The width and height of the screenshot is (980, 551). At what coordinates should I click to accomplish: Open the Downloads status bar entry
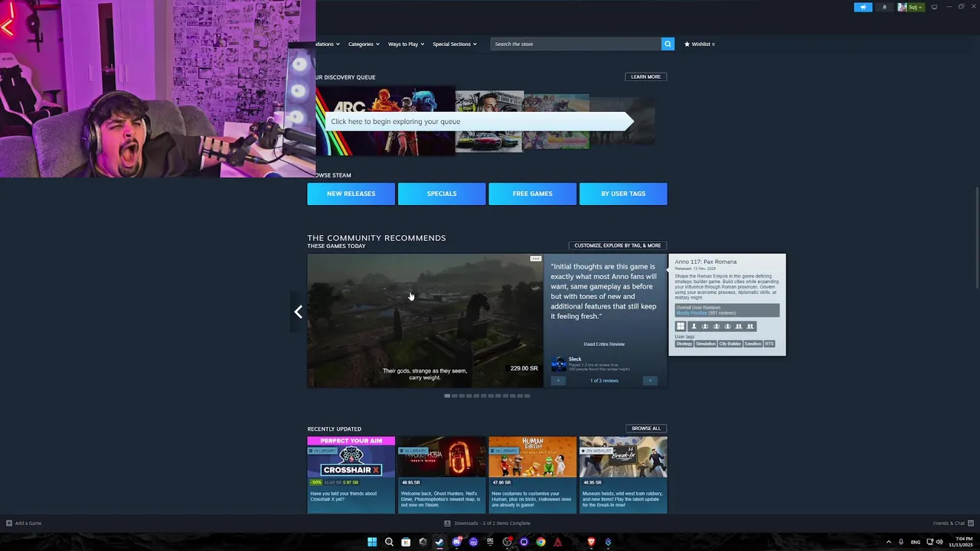coord(488,523)
